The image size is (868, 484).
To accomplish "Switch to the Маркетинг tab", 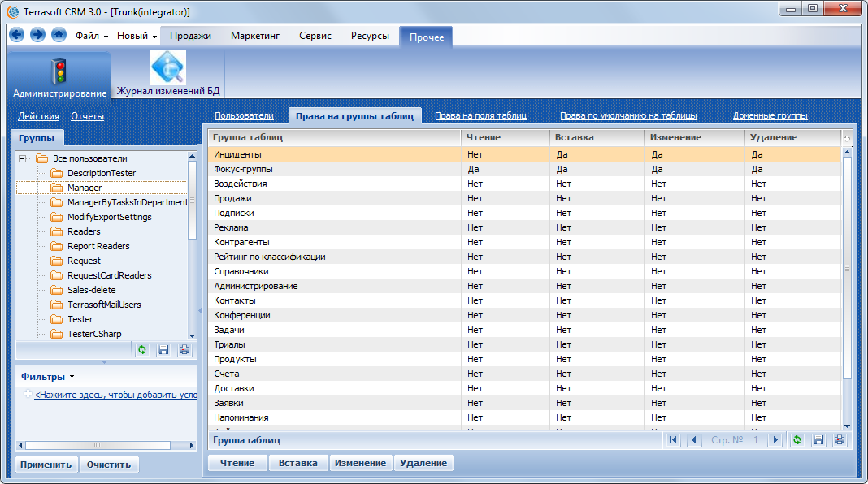I will [255, 36].
